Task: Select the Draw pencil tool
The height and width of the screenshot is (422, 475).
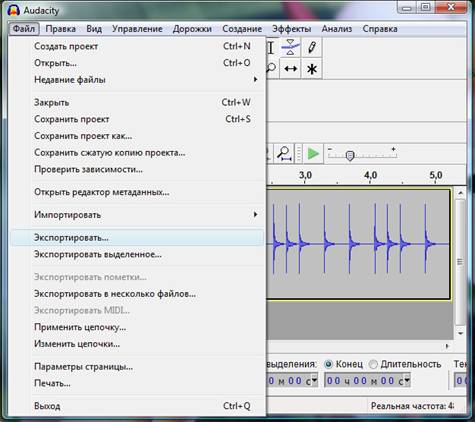Action: [x=312, y=47]
